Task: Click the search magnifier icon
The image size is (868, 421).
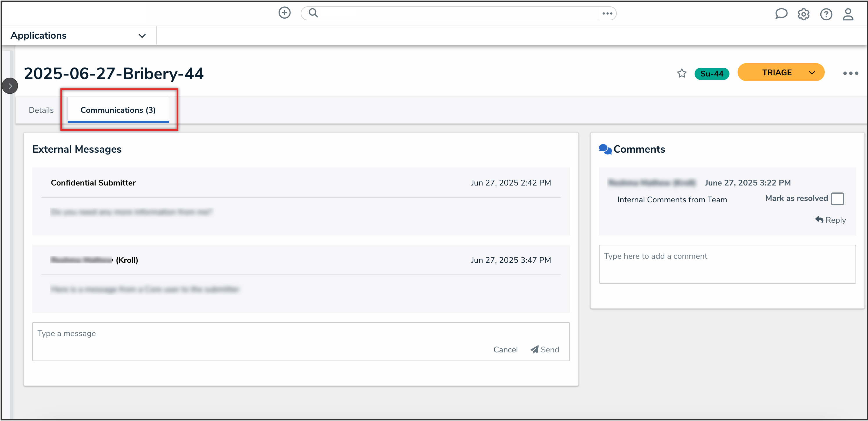Action: 313,13
